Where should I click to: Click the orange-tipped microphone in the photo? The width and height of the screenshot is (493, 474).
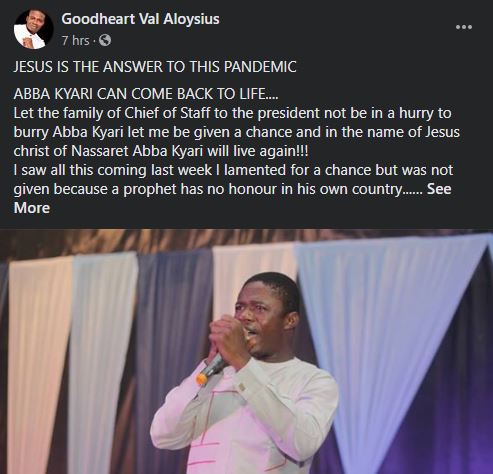pos(210,369)
